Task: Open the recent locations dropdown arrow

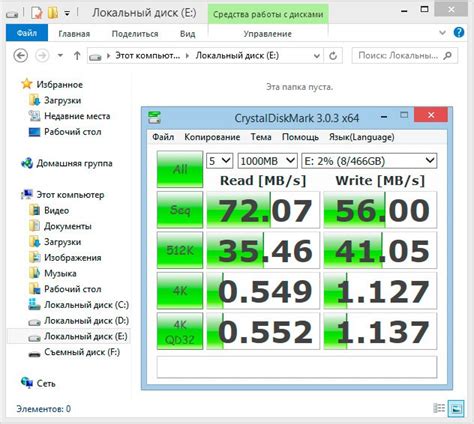Action: (x=60, y=55)
